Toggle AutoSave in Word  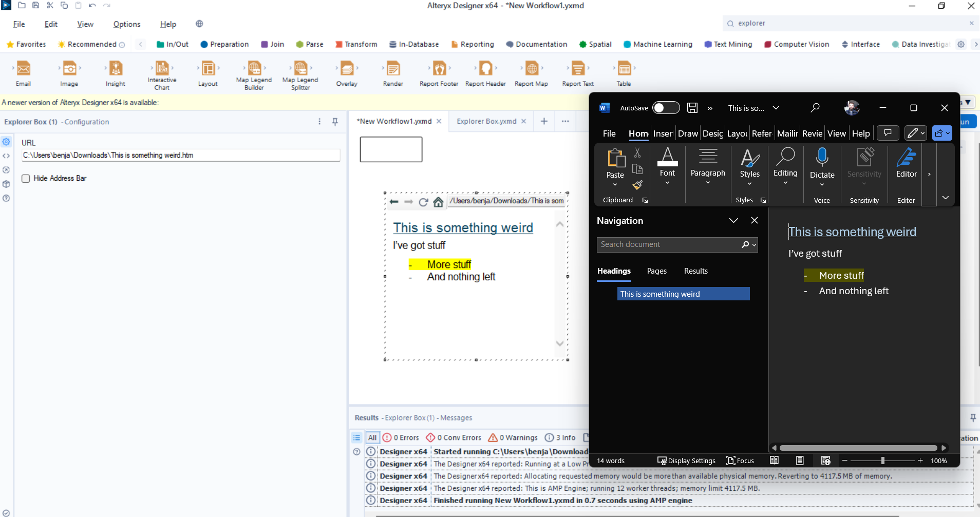coord(666,108)
